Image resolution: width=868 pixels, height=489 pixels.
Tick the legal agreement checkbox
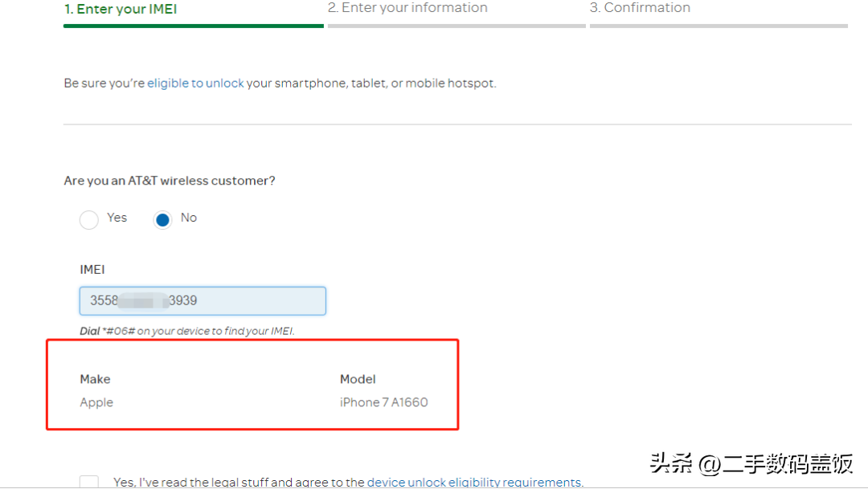pos(89,482)
